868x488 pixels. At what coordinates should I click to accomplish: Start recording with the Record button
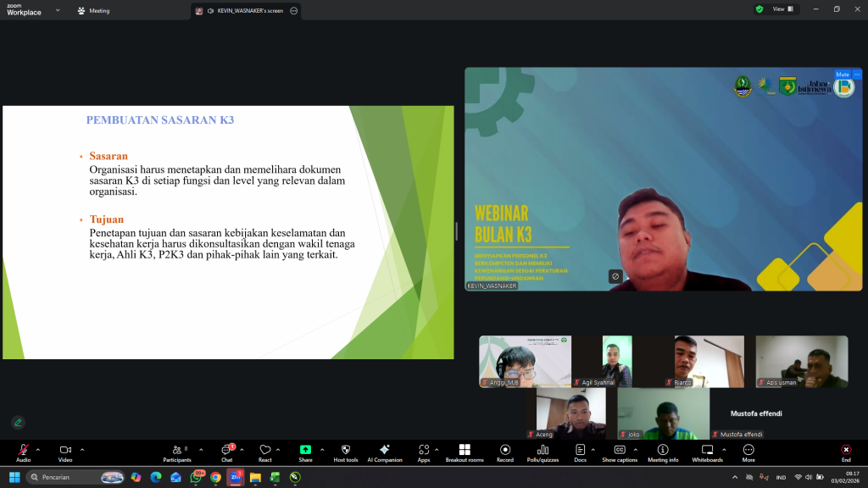click(x=505, y=452)
